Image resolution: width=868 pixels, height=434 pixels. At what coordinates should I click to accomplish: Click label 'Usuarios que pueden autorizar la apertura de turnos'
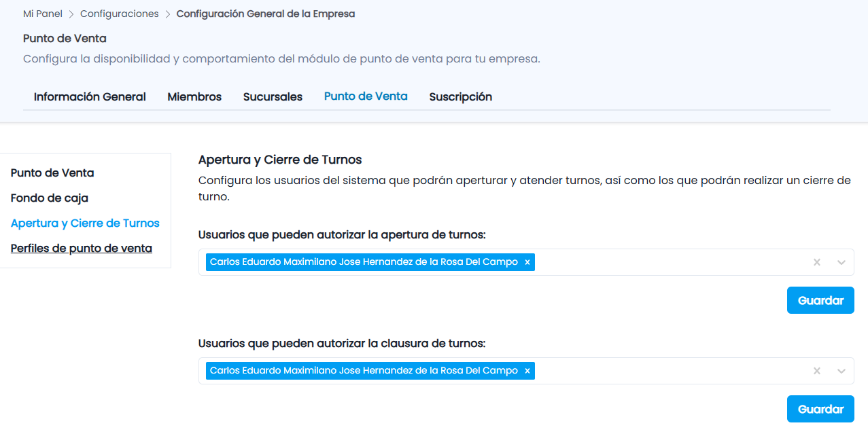[342, 235]
